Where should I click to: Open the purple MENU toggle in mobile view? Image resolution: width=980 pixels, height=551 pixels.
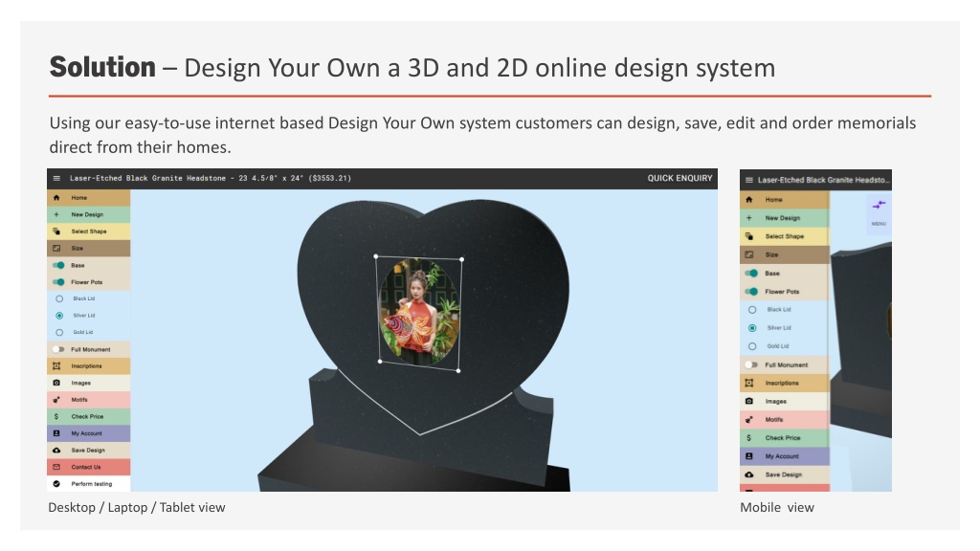(x=879, y=212)
